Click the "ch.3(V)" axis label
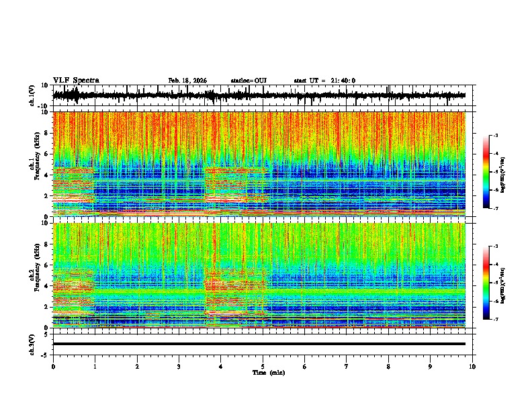The height and width of the screenshot is (411, 532). [32, 345]
